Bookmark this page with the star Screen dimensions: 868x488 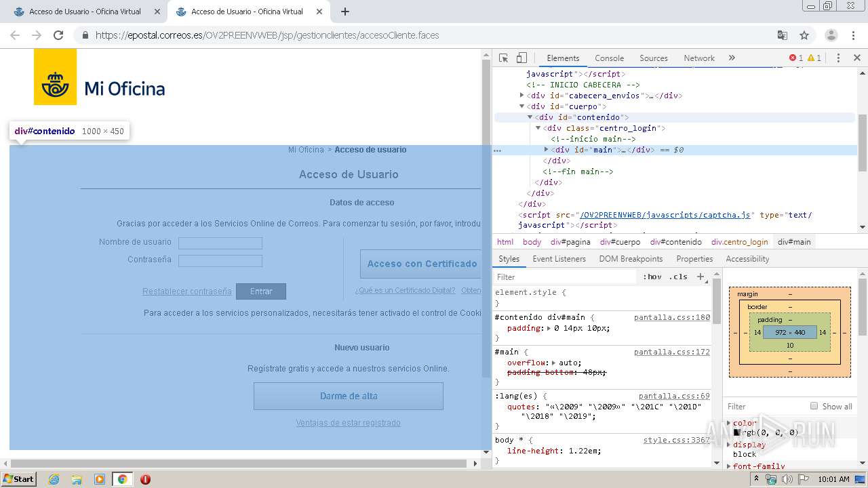(804, 35)
